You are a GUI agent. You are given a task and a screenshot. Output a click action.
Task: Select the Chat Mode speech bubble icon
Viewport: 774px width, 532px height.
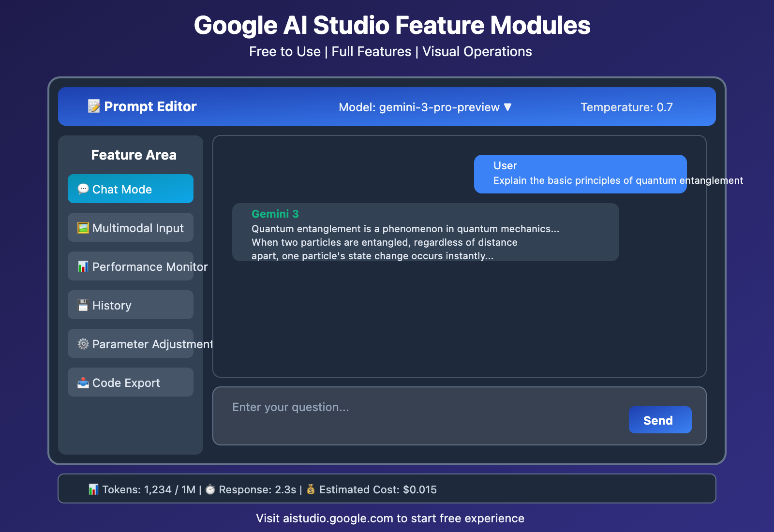(83, 189)
